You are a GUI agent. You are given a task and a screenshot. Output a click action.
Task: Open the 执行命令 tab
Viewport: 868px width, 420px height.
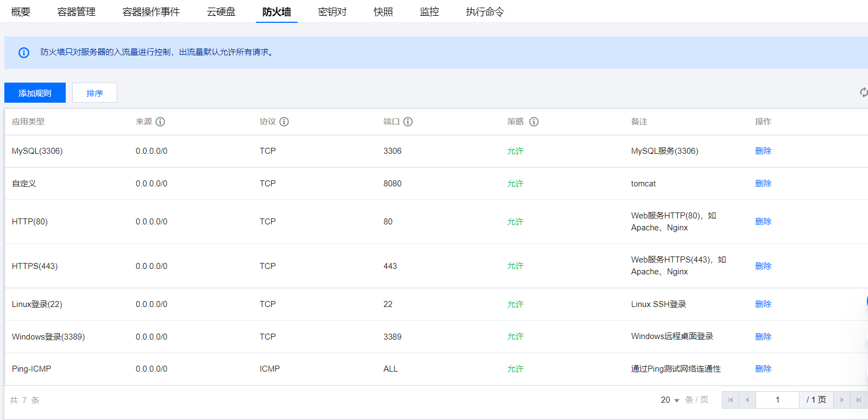(485, 11)
